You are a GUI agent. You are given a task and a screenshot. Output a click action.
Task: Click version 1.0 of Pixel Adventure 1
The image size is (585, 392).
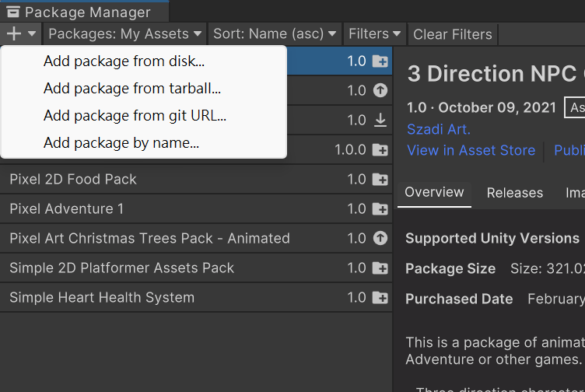tap(356, 209)
